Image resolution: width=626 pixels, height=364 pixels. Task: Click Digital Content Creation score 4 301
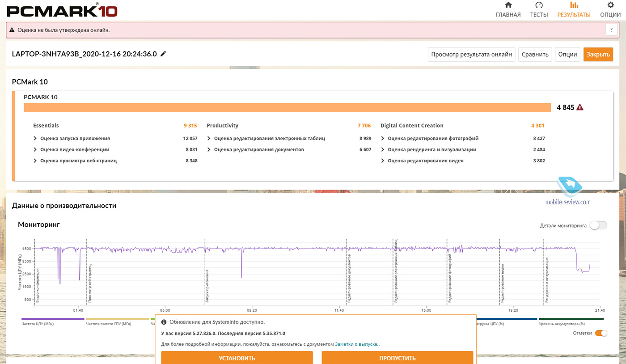tap(538, 126)
